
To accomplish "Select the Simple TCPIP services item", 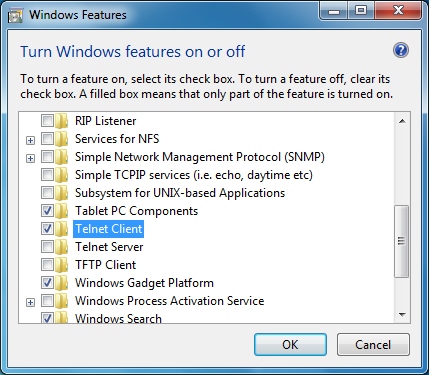I will pos(194,175).
